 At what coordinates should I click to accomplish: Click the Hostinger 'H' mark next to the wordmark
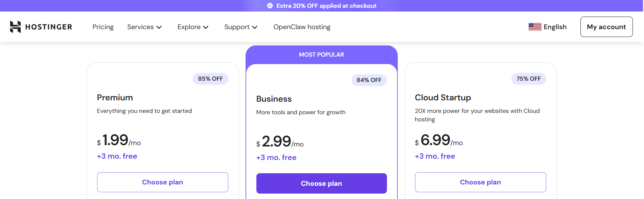pos(15,27)
